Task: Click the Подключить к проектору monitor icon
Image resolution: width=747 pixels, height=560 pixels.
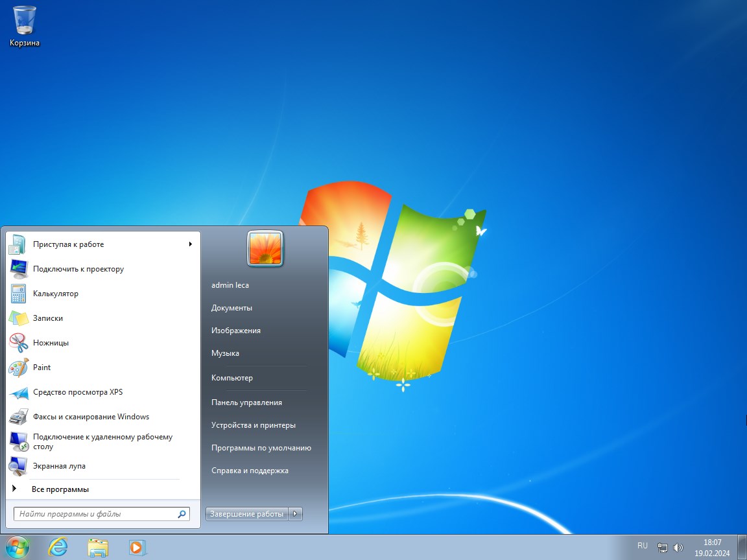Action: tap(18, 269)
